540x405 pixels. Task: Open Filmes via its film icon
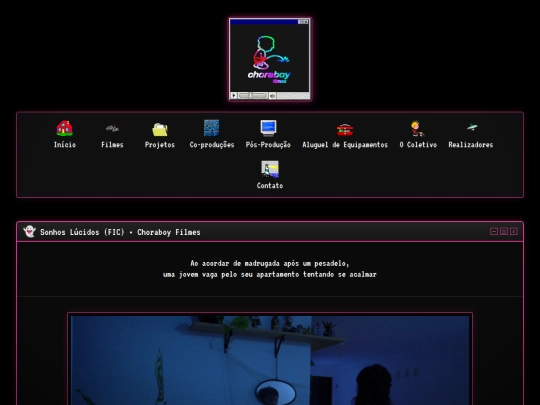click(112, 128)
